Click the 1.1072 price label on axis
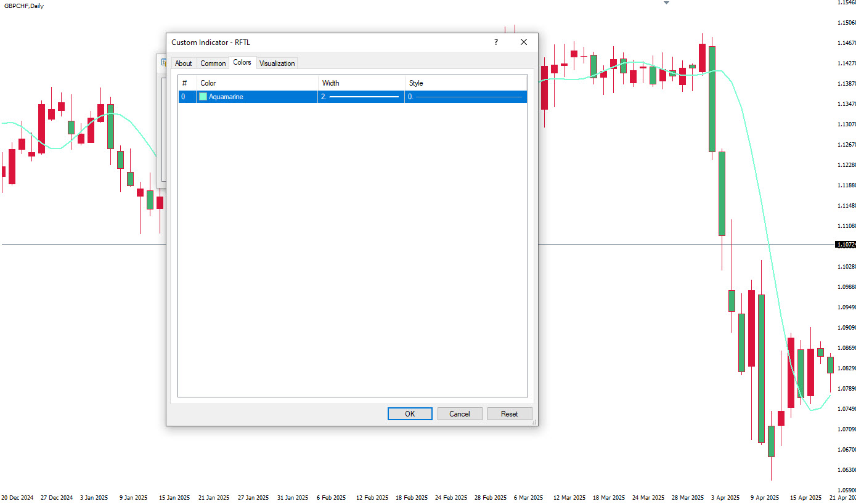Image resolution: width=856 pixels, height=504 pixels. pos(845,245)
